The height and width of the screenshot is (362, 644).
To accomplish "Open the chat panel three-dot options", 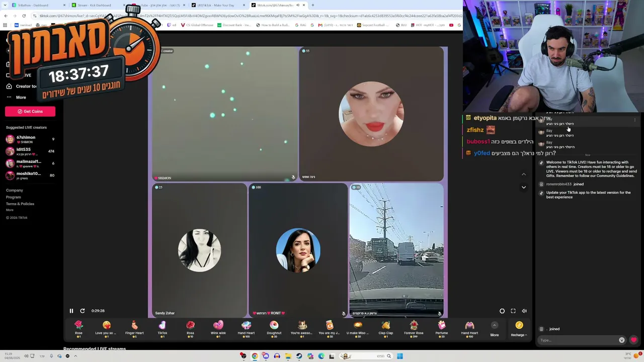I will (x=635, y=120).
